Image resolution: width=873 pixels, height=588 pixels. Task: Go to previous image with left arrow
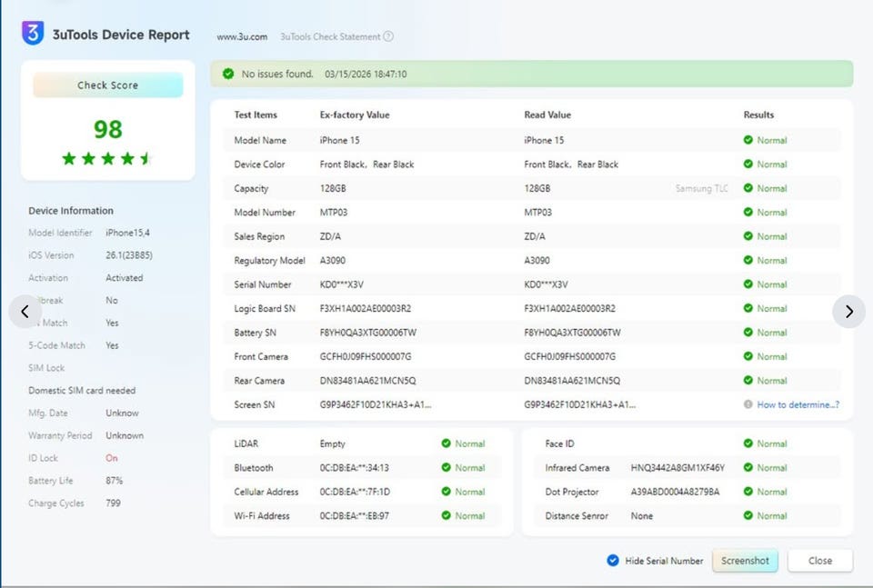click(25, 312)
